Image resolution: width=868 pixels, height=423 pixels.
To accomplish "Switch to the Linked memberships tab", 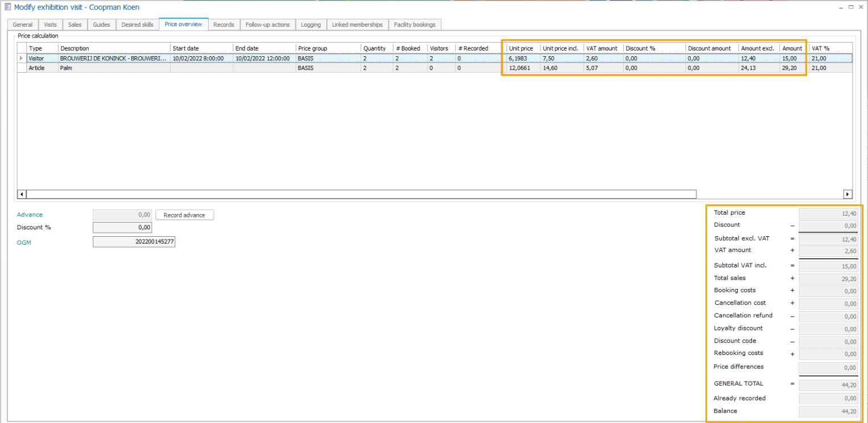I will 358,25.
